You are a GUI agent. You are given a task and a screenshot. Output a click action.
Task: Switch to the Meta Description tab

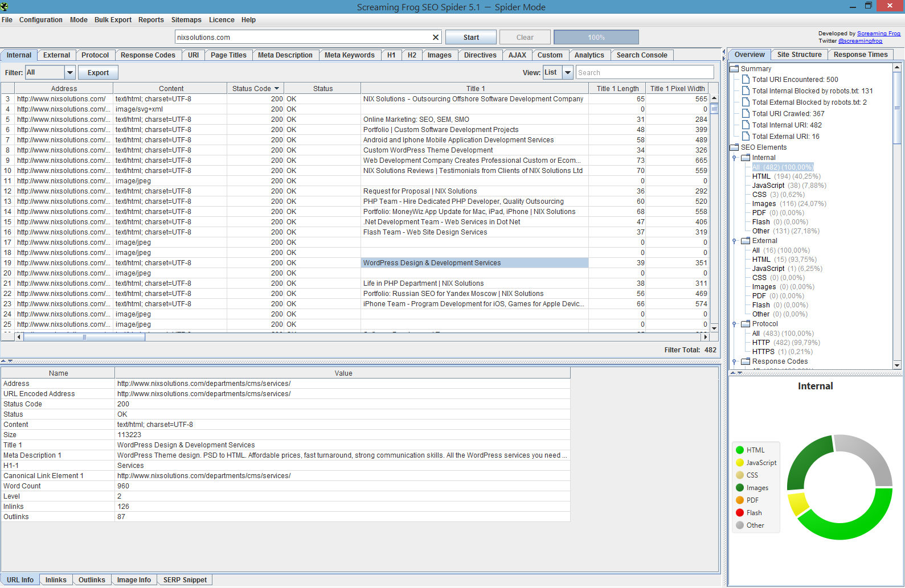(x=285, y=55)
